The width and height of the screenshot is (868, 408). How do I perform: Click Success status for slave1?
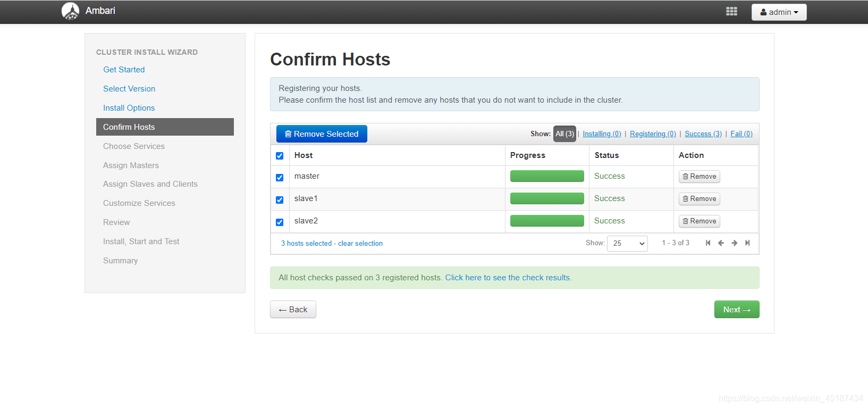(x=610, y=198)
